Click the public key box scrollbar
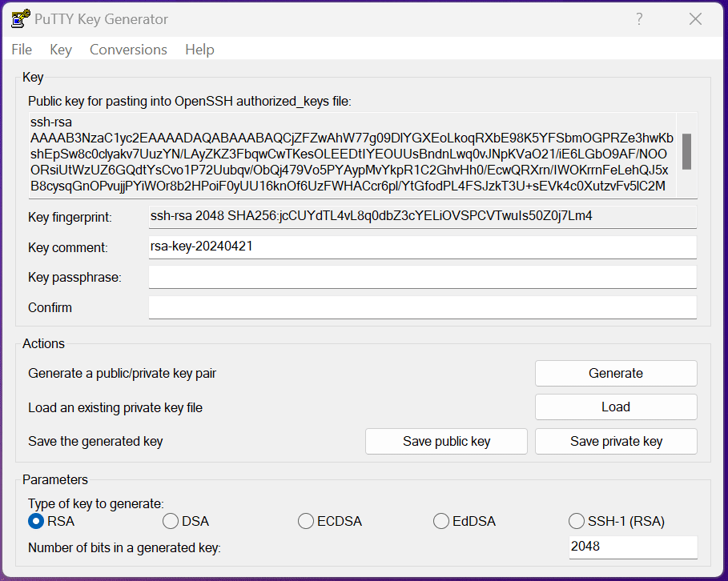Viewport: 728px width, 581px height. pyautogui.click(x=686, y=152)
